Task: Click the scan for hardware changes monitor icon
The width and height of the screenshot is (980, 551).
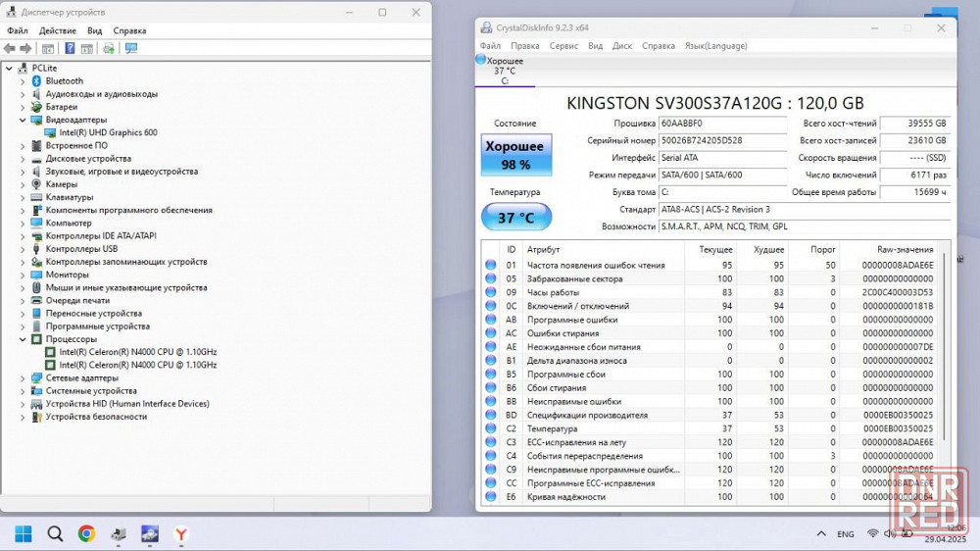Action: coord(130,48)
